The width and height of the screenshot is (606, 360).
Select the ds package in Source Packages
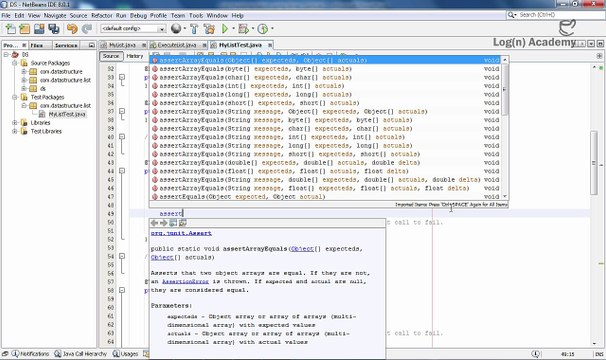point(43,89)
